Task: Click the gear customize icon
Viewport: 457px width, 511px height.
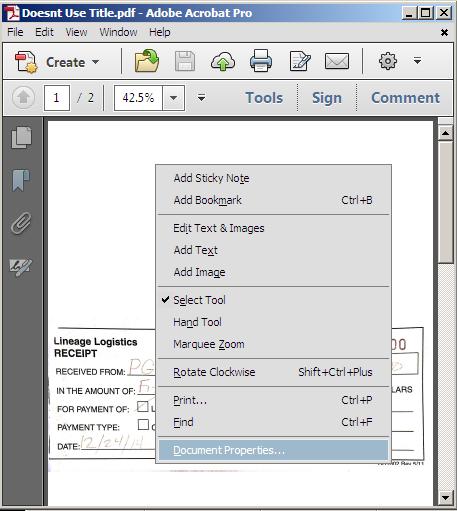Action: [x=388, y=61]
